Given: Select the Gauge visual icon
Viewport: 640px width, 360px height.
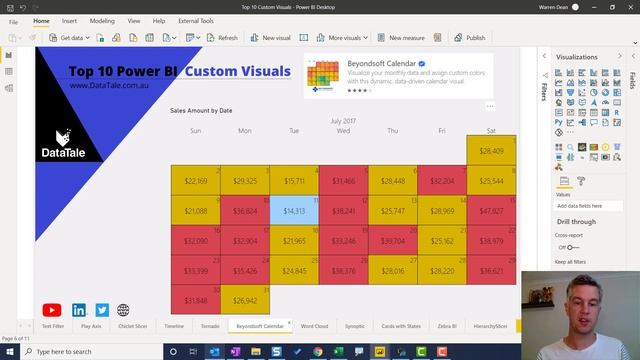Looking at the screenshot, I should (x=605, y=102).
